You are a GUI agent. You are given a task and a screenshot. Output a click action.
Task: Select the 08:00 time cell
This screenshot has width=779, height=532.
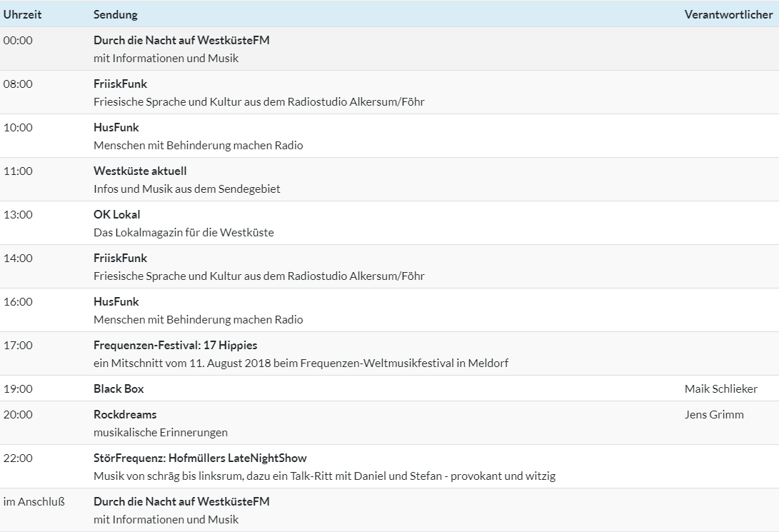coord(18,84)
